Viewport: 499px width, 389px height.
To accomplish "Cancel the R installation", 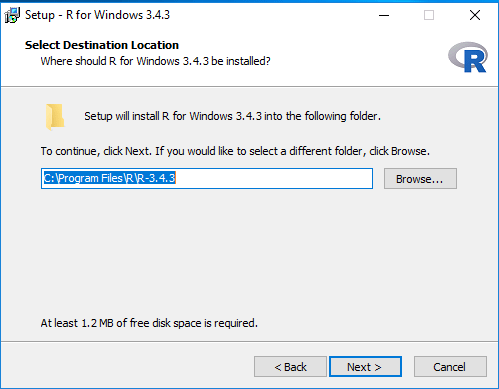I will click(x=450, y=367).
